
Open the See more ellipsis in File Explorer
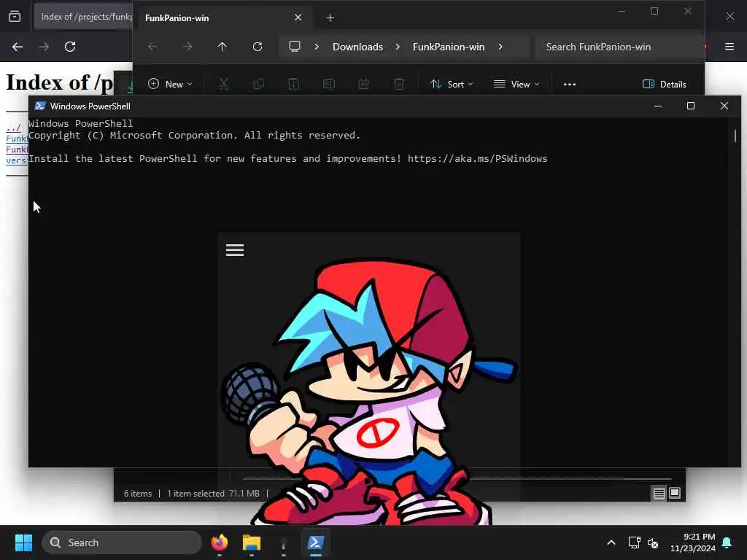pos(569,85)
